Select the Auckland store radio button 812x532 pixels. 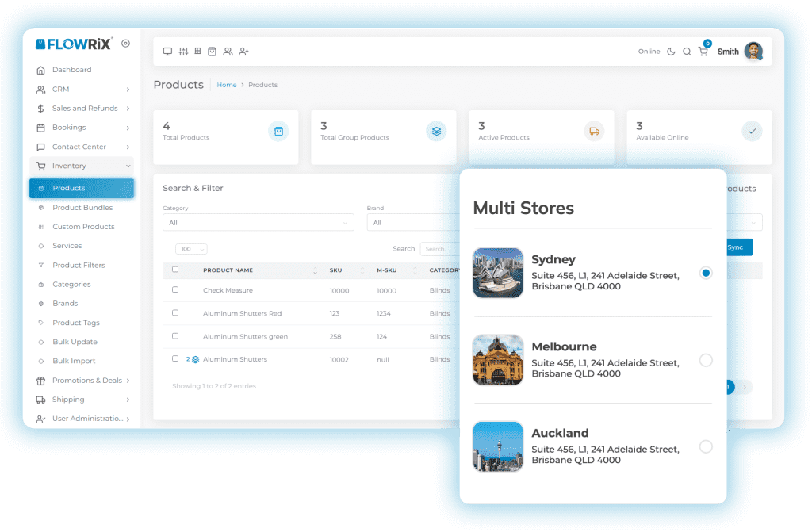click(706, 446)
